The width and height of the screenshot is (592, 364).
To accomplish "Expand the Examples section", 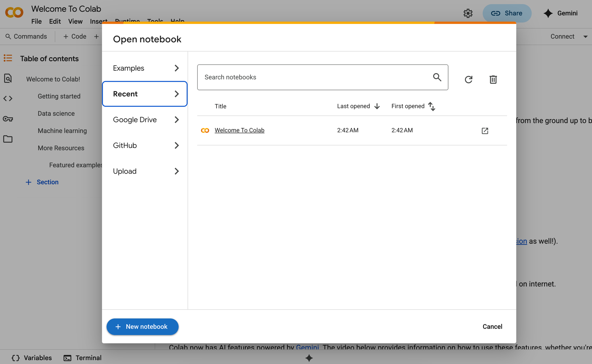I will (145, 68).
